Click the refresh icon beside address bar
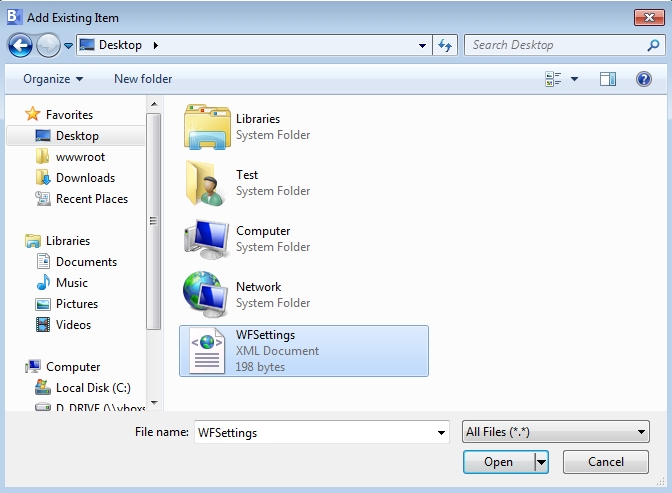The image size is (672, 493). coord(446,45)
